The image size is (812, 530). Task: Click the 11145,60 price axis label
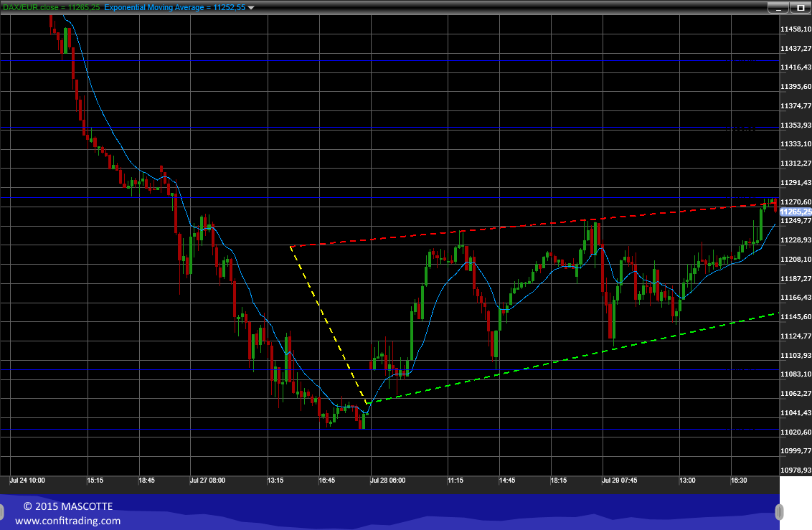coord(796,317)
